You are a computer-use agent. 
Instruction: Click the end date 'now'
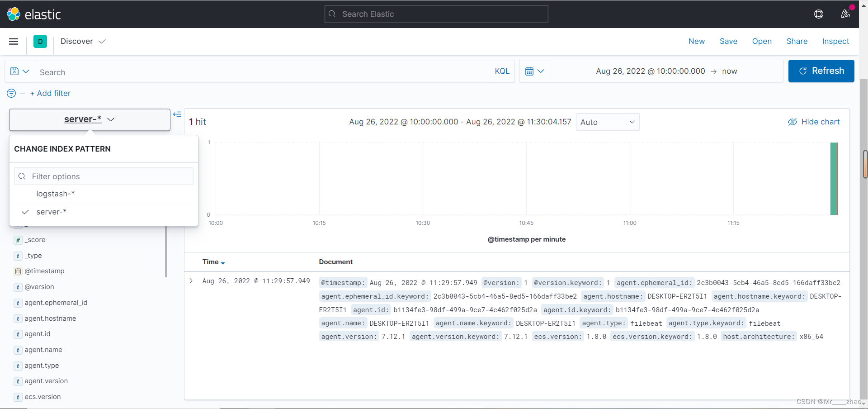point(730,71)
